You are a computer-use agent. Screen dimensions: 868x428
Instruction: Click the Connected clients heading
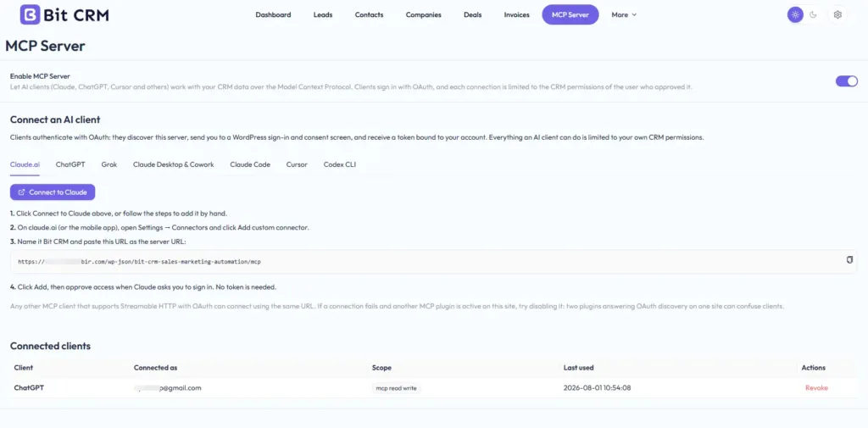pyautogui.click(x=50, y=346)
